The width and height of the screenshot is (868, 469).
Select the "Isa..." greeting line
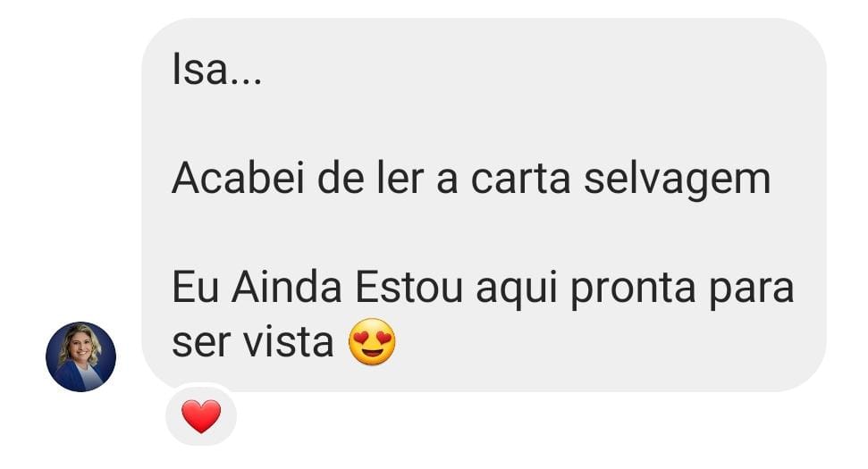[216, 69]
